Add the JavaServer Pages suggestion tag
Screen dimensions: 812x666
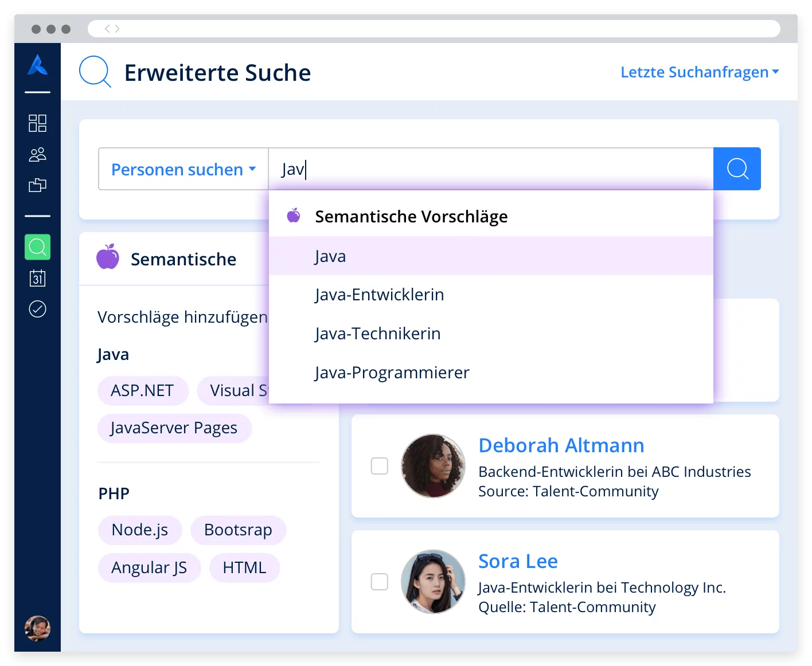click(x=174, y=428)
